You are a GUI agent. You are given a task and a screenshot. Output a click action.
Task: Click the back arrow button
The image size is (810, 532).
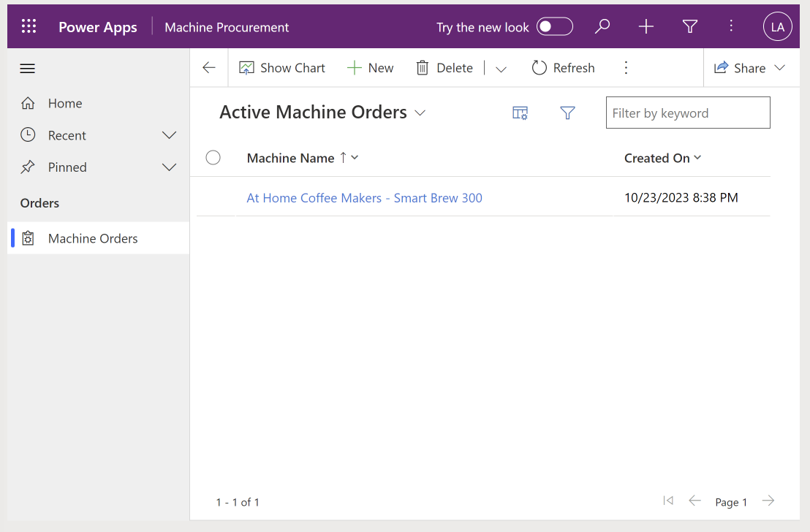pyautogui.click(x=208, y=68)
